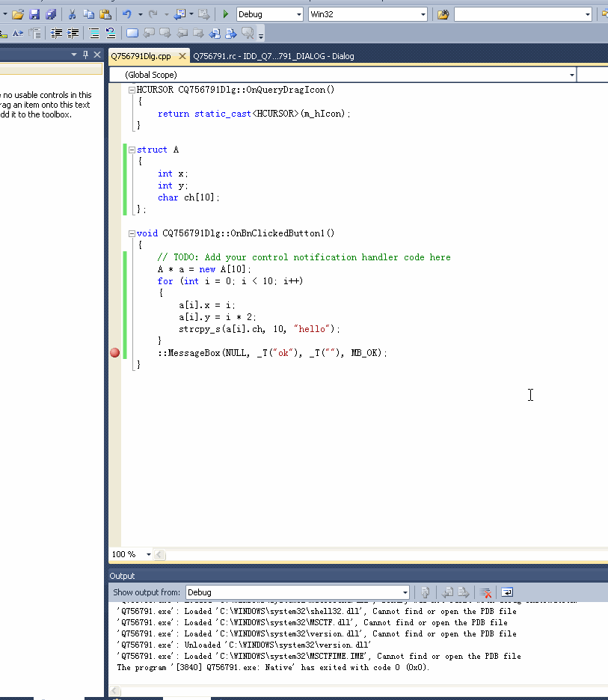
Task: Start debugging with the green play arrow
Action: tap(225, 14)
